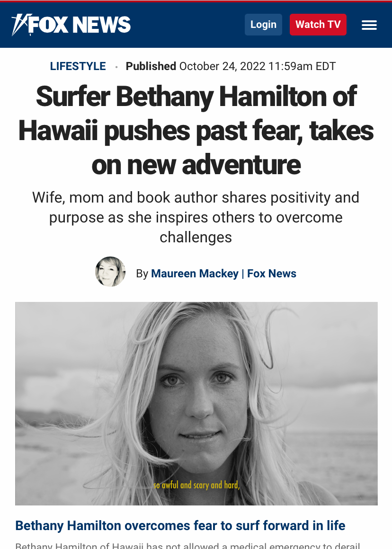This screenshot has width=392, height=549.
Task: Click the dot separator after LIFESTYLE
Action: click(x=116, y=67)
